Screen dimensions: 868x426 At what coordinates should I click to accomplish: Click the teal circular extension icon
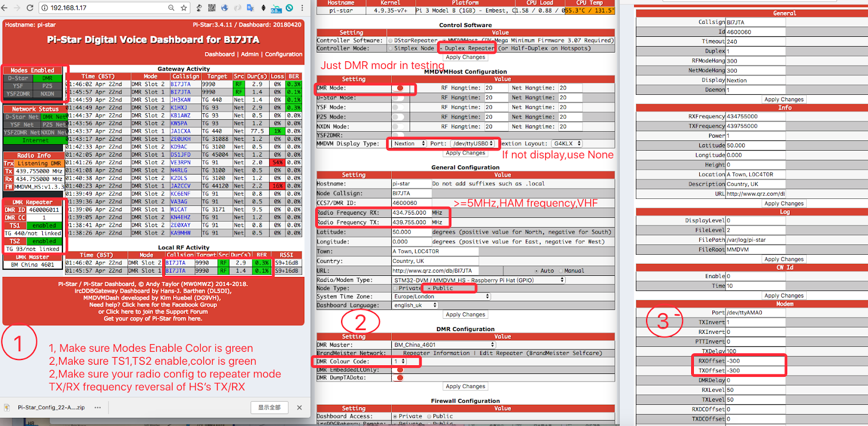[290, 8]
